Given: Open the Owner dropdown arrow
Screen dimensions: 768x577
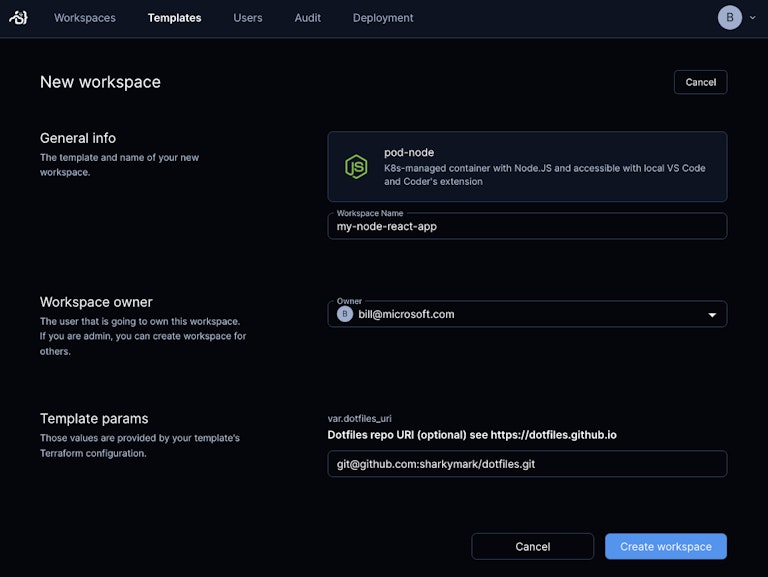Looking at the screenshot, I should pyautogui.click(x=712, y=315).
